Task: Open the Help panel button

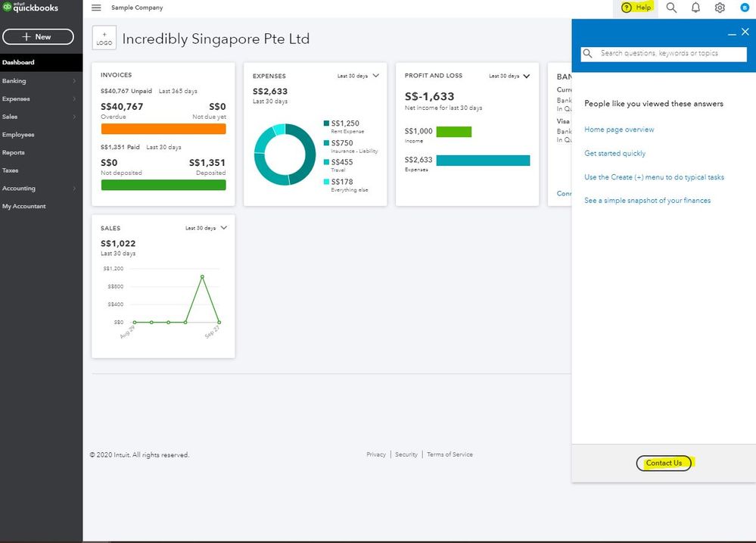Action: click(636, 8)
